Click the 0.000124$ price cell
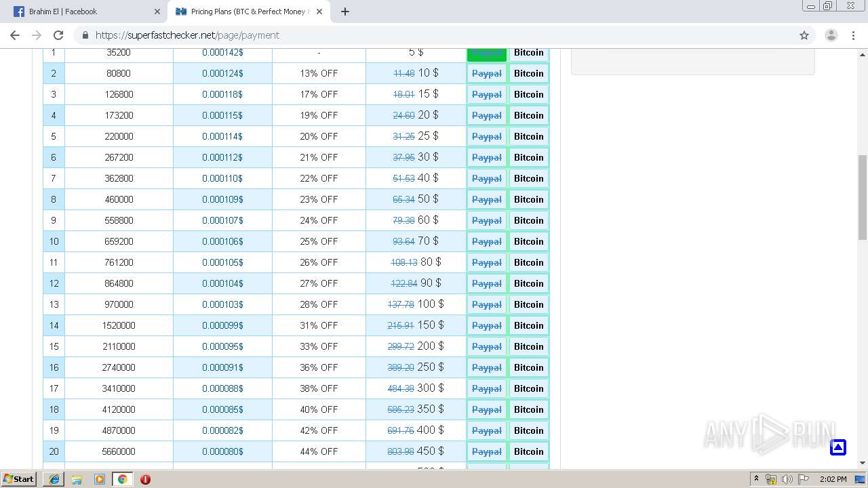Screen dimensions: 868x488 (222, 73)
